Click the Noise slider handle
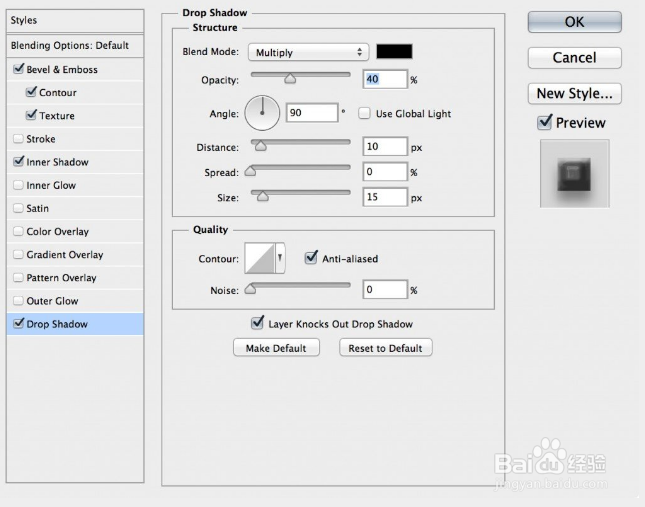Screen dimensions: 645x507 tap(251, 289)
